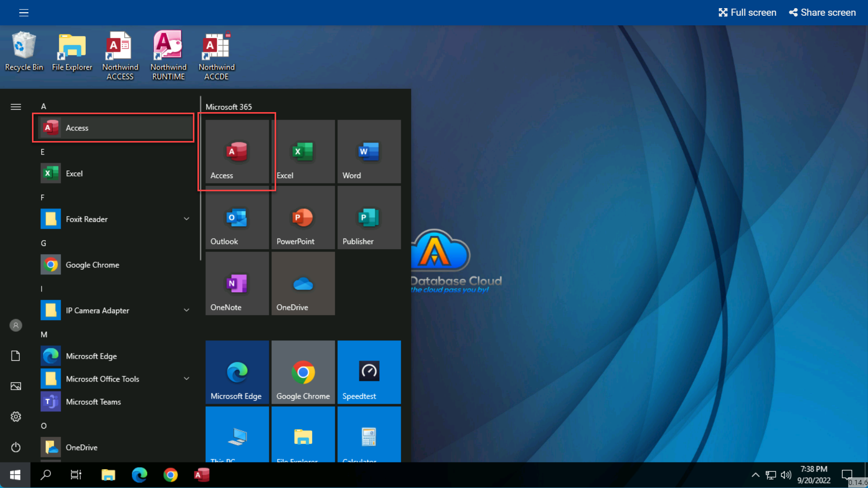
Task: Launch the Microsoft Edge tile
Action: pos(237,372)
